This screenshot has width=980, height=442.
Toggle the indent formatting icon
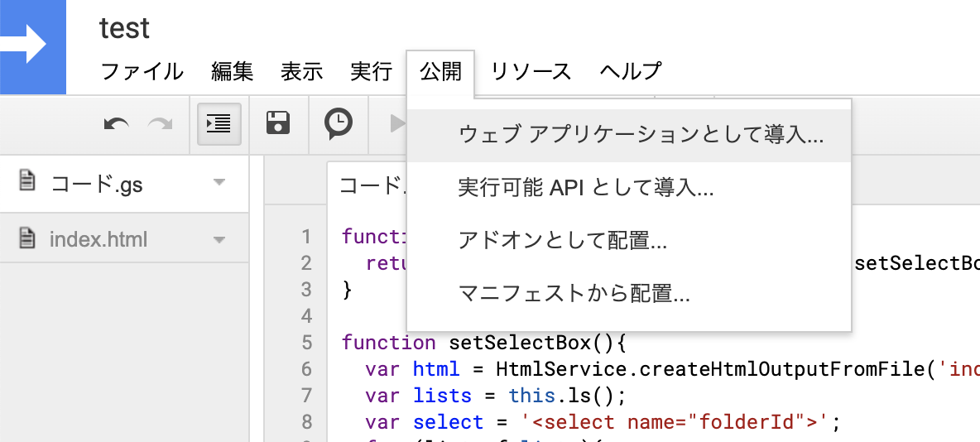pyautogui.click(x=219, y=124)
